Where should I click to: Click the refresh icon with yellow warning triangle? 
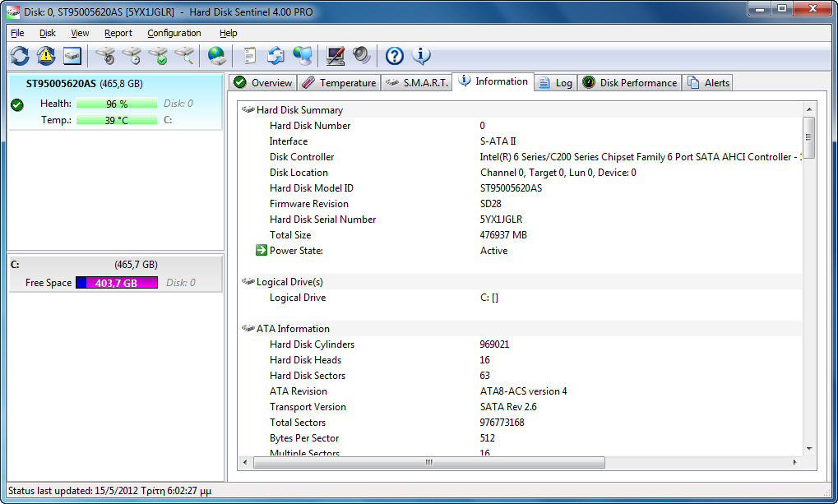(46, 56)
